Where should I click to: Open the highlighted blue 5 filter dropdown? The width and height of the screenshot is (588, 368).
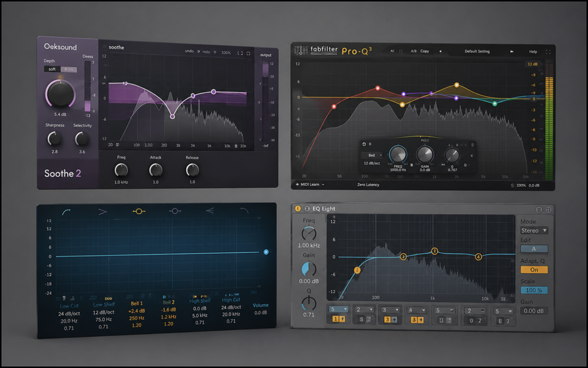339,309
